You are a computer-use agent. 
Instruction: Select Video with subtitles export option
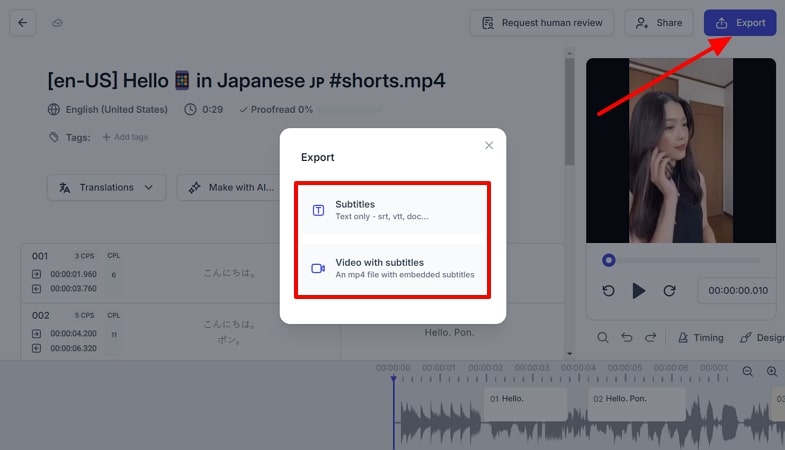point(392,268)
